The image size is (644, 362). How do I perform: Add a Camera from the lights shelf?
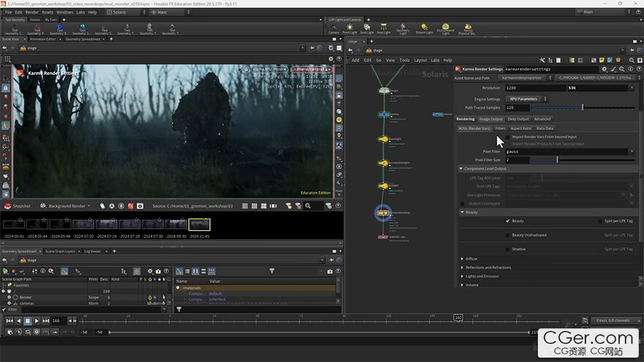334,29
